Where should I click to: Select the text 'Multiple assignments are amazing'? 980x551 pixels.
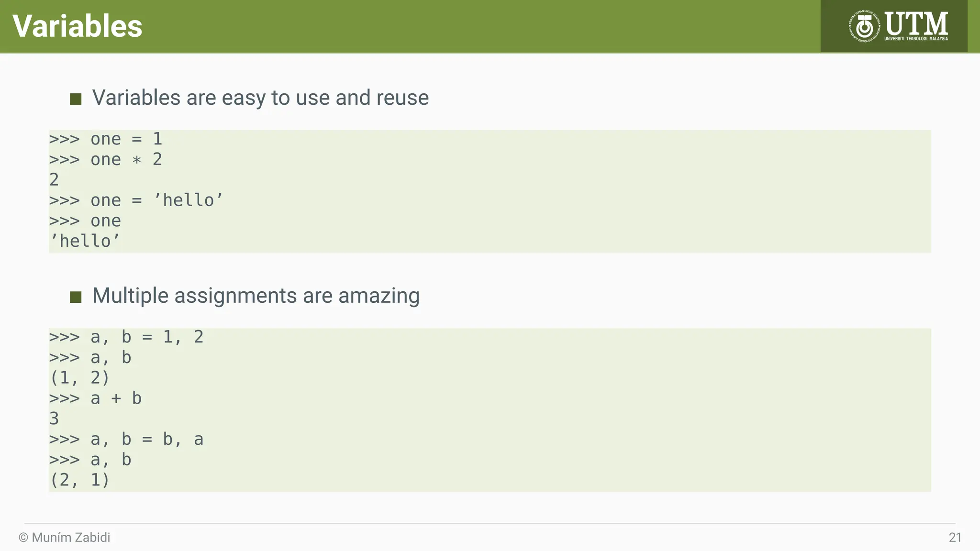(x=256, y=296)
